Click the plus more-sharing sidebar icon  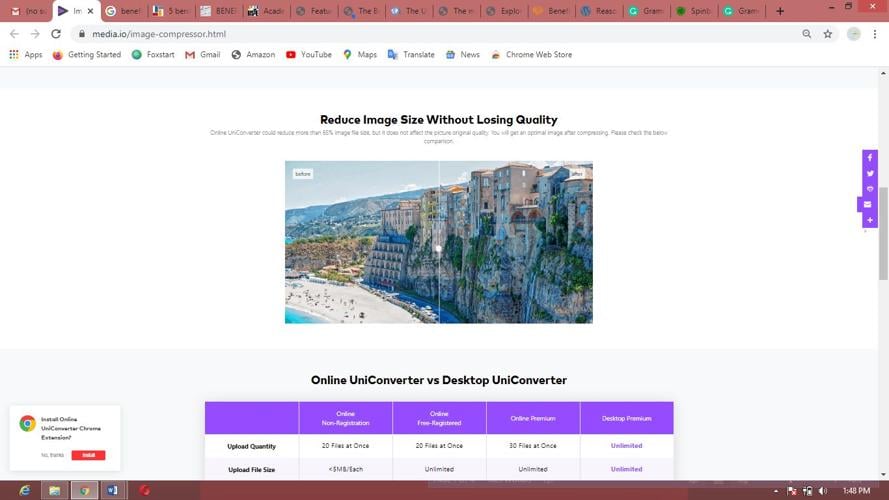pyautogui.click(x=870, y=220)
